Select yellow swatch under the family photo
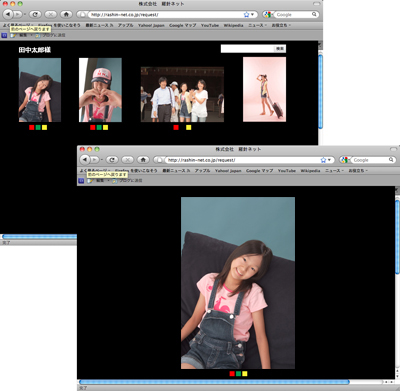400x391 pixels. 189,127
